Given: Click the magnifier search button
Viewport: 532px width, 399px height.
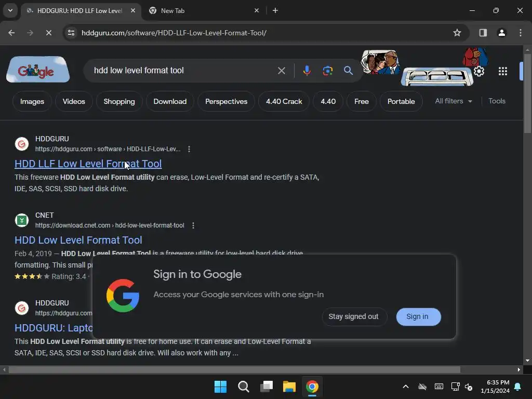Looking at the screenshot, I should click(x=348, y=71).
